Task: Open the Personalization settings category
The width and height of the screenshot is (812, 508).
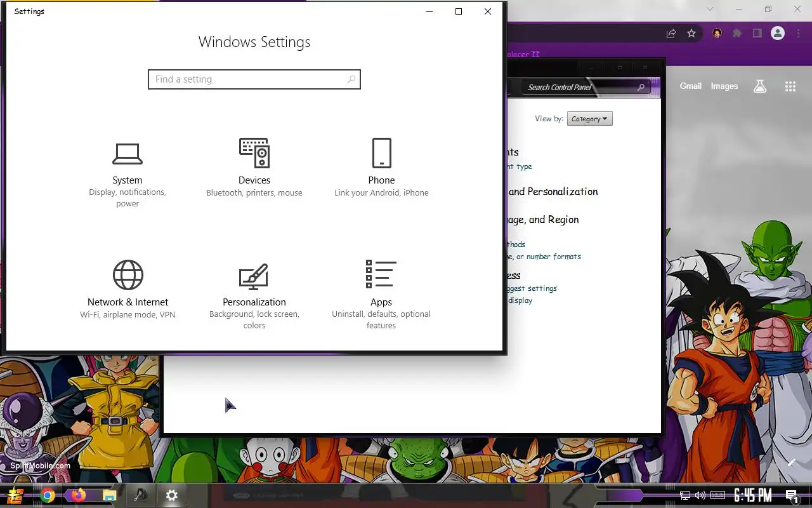Action: (x=254, y=295)
